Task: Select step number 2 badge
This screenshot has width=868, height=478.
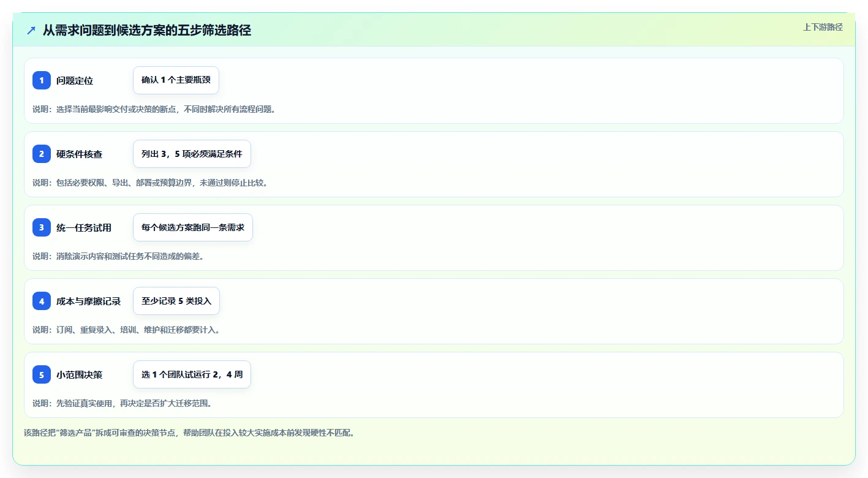Action: [x=42, y=154]
